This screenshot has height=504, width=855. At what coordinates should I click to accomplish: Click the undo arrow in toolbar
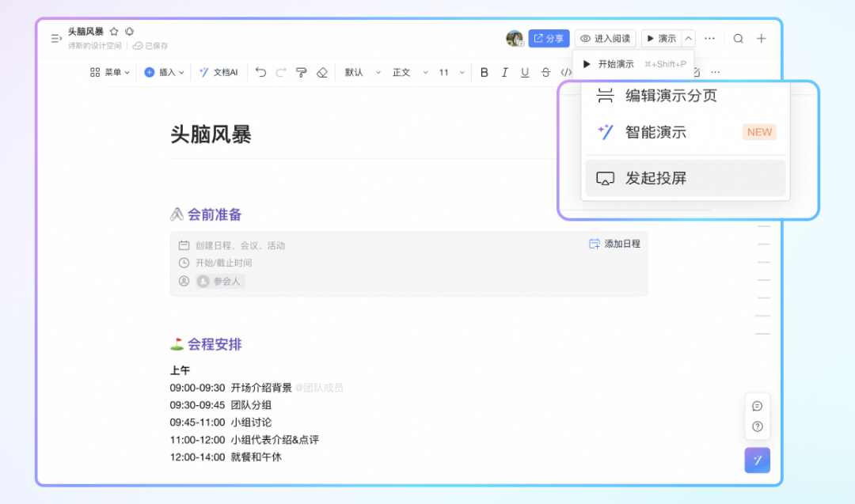260,72
